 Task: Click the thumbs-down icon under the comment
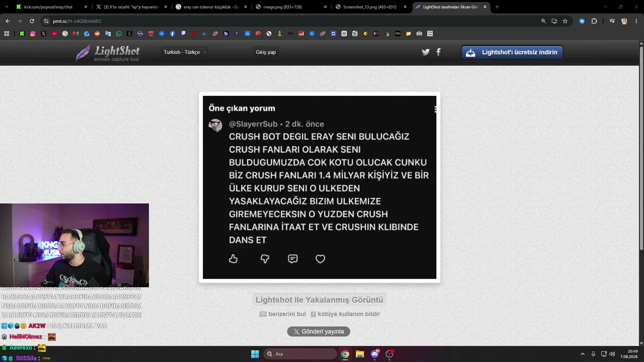tap(265, 259)
